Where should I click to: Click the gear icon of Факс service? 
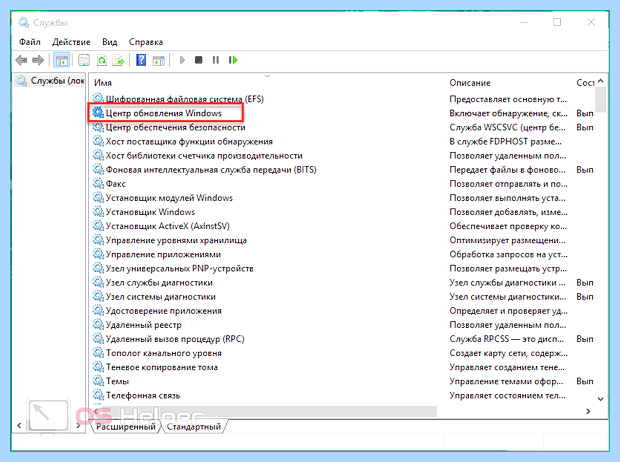click(x=98, y=183)
